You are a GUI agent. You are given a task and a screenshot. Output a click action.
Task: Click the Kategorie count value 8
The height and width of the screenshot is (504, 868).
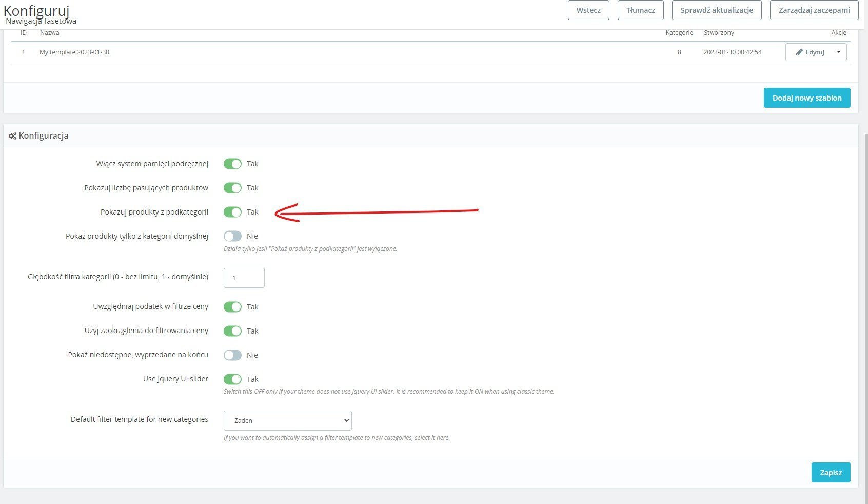679,52
